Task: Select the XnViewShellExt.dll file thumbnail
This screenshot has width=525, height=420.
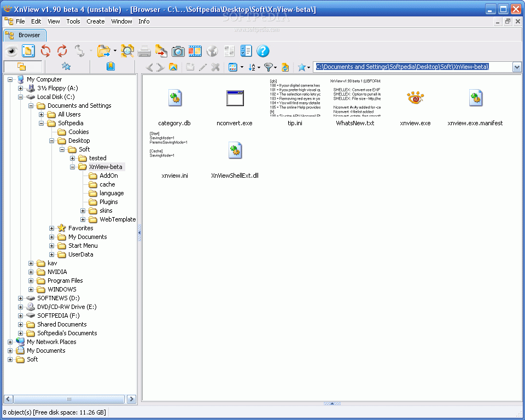Action: point(235,156)
